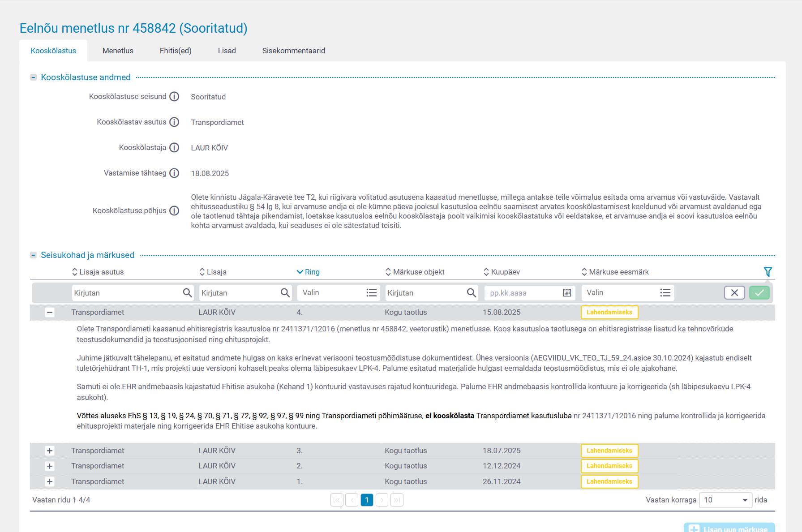The width and height of the screenshot is (802, 532).
Task: Open calendar picker in Kuupäev filter
Action: 567,293
